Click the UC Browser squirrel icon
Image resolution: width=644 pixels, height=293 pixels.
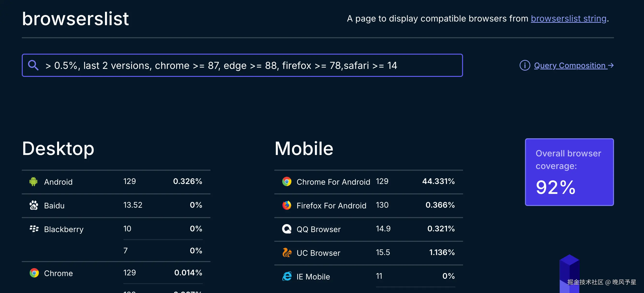[x=287, y=253]
